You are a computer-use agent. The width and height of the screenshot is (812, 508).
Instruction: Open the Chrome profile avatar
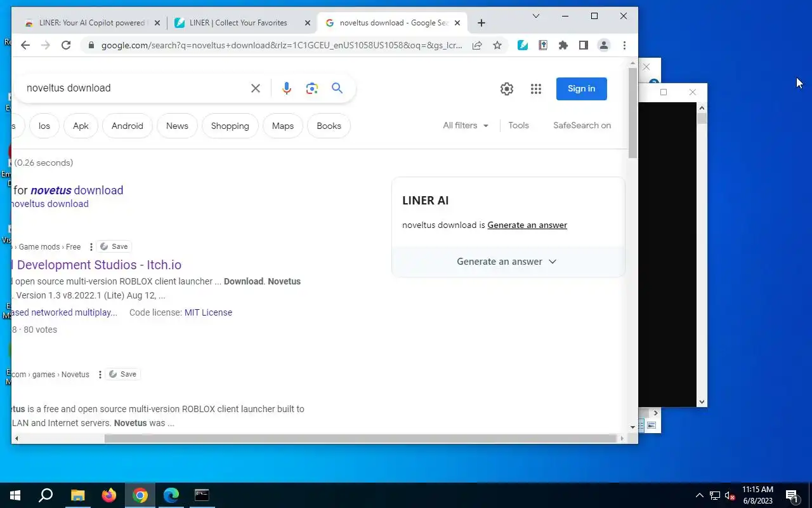[x=604, y=45]
